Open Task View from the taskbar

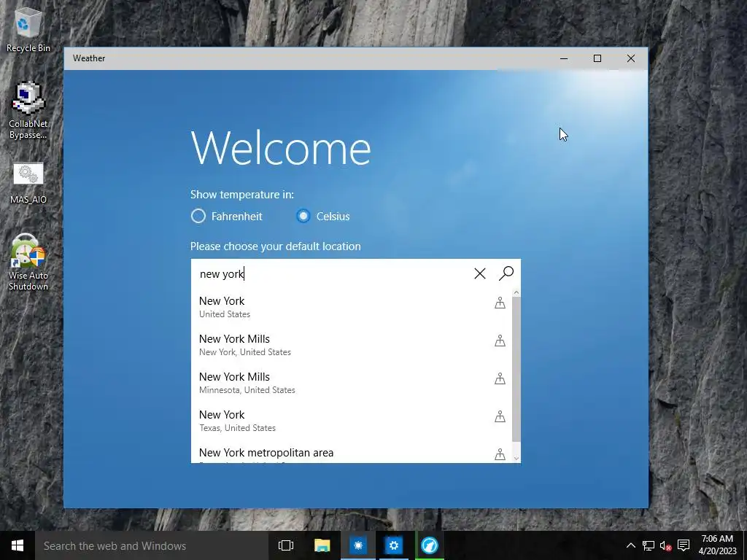pos(286,545)
